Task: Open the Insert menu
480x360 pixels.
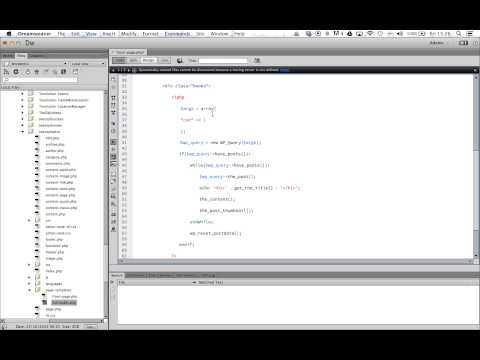Action: [x=109, y=34]
